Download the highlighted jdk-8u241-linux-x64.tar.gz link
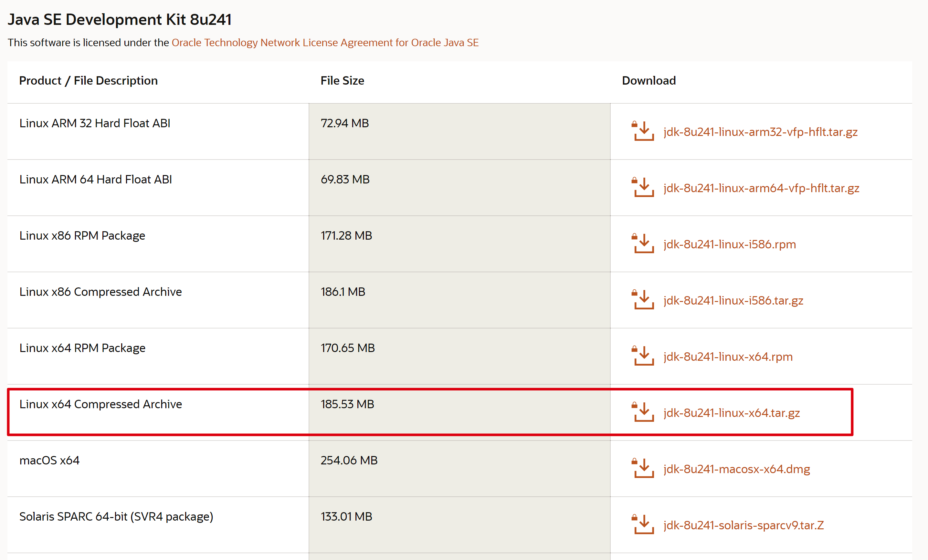 (x=732, y=413)
